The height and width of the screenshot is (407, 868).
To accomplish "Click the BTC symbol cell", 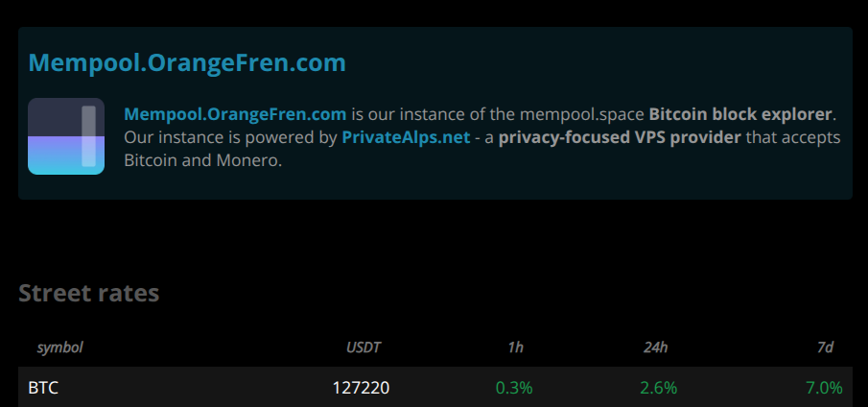I will 43,388.
